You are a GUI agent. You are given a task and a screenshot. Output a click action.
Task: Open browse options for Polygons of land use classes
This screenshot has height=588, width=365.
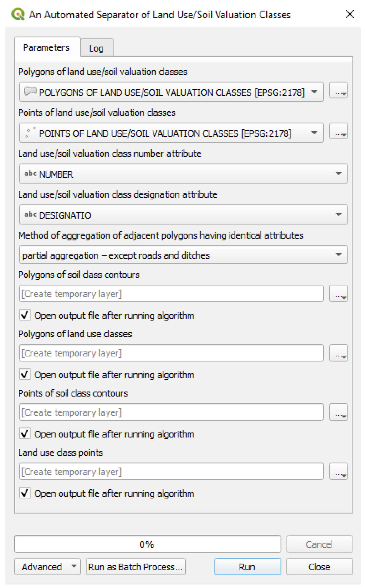pyautogui.click(x=339, y=353)
